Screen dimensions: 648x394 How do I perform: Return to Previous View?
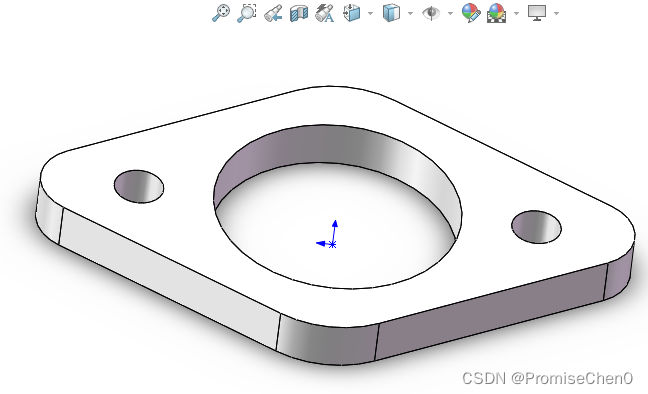273,13
